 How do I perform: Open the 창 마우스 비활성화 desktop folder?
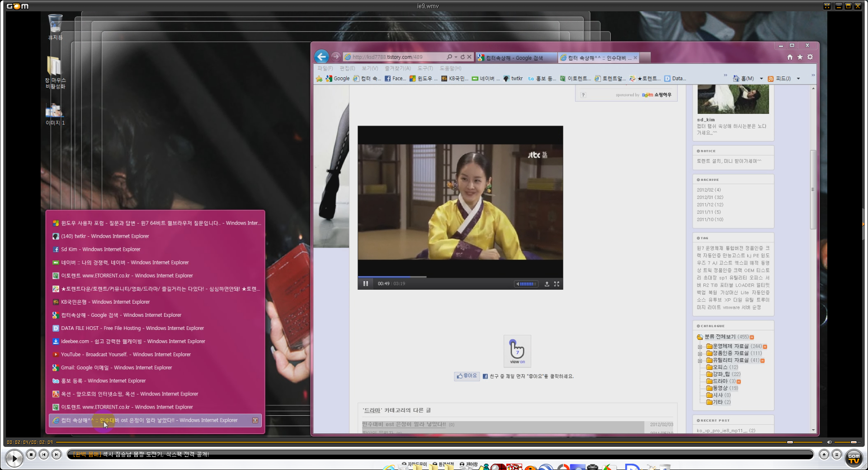click(x=55, y=72)
